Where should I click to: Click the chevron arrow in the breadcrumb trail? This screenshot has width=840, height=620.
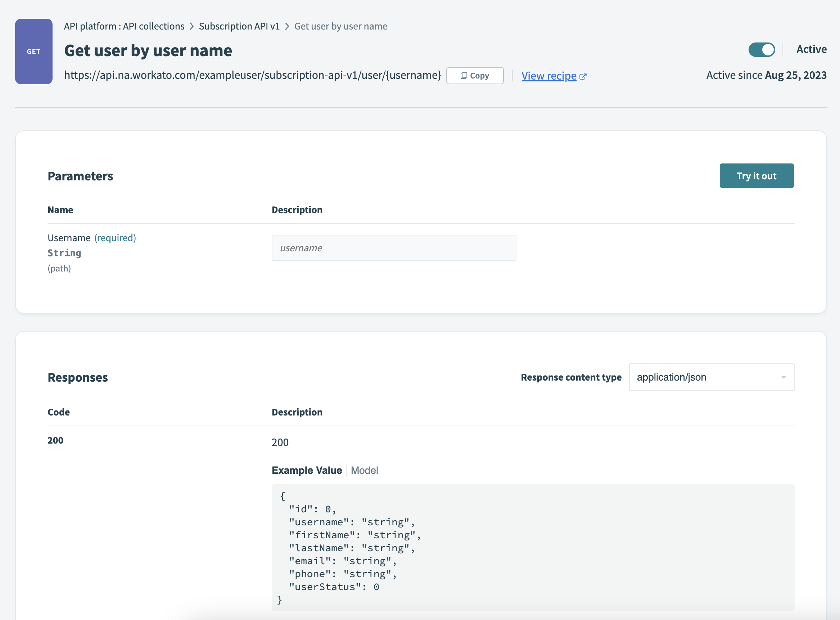(x=191, y=26)
